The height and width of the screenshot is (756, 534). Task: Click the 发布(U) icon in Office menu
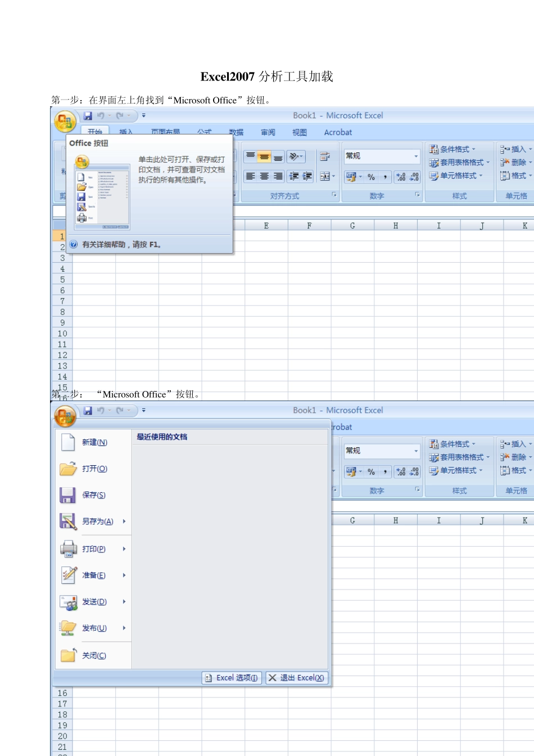pyautogui.click(x=69, y=628)
